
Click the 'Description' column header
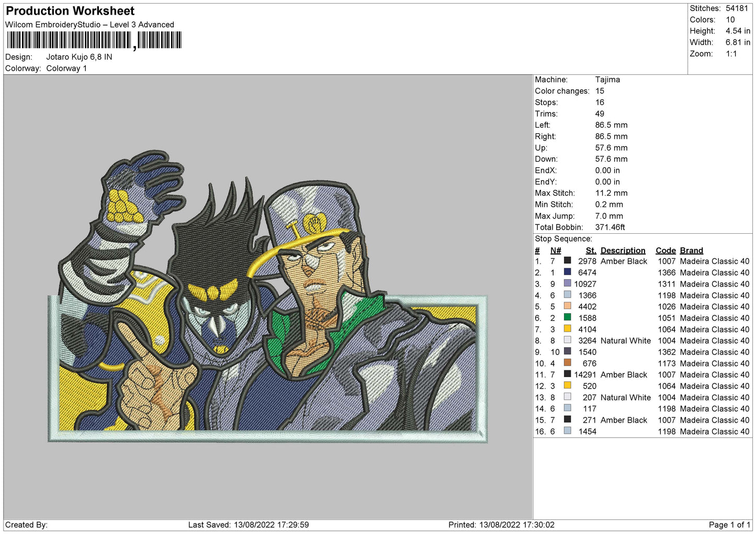coord(623,251)
